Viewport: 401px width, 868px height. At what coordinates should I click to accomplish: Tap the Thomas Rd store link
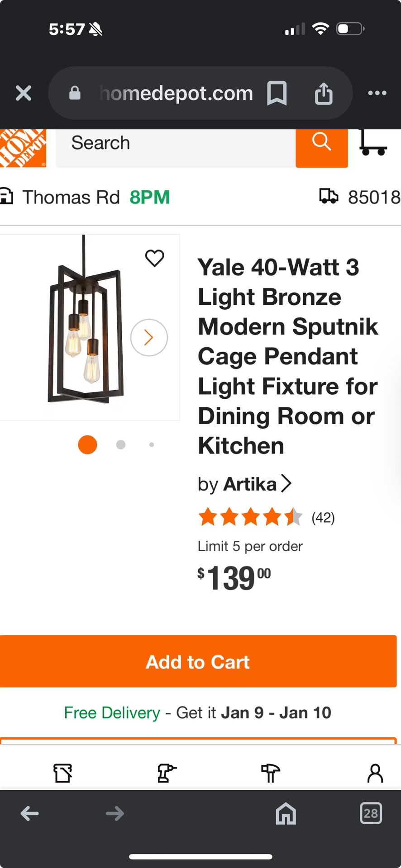point(71,198)
